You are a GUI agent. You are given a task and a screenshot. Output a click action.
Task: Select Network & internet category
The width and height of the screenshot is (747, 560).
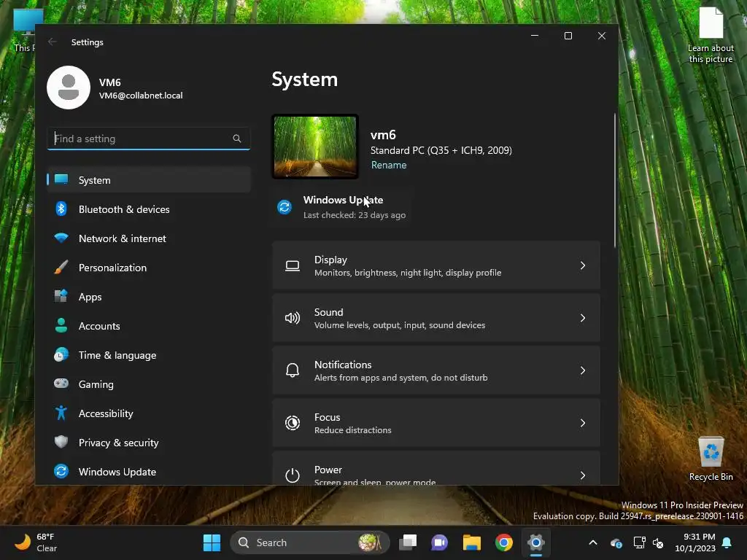[x=149, y=238]
